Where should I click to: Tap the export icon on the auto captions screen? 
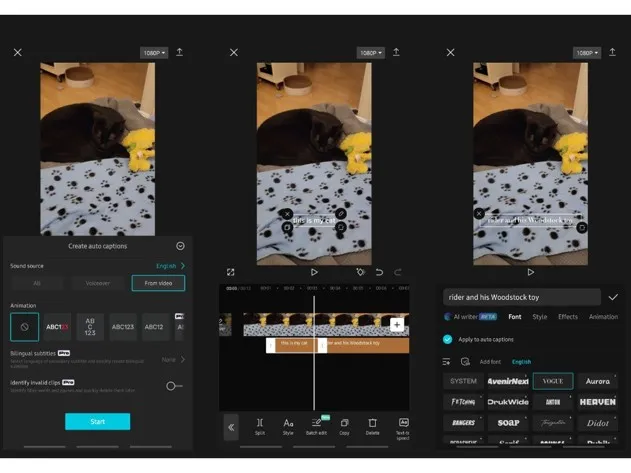tap(179, 52)
